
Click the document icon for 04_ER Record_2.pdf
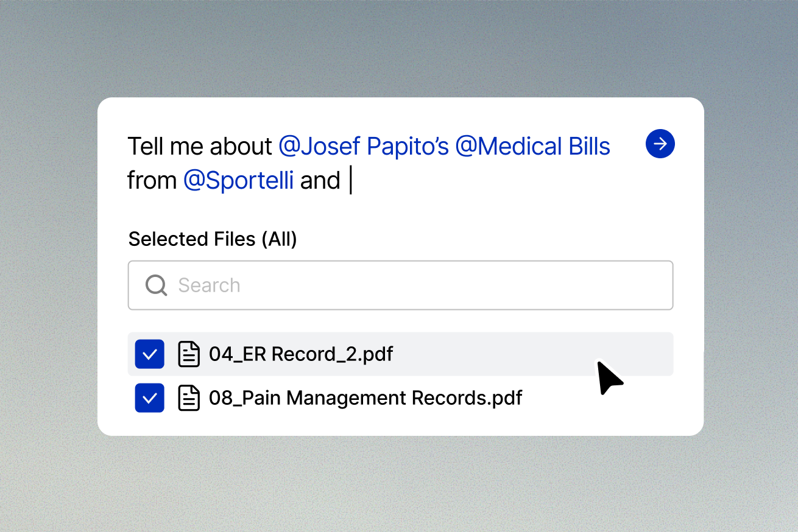tap(189, 354)
